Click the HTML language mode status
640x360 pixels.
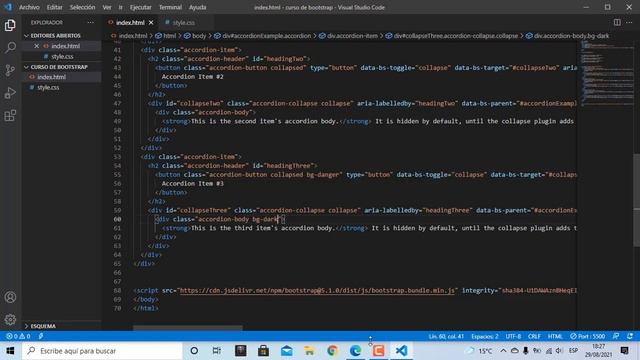pyautogui.click(x=555, y=336)
